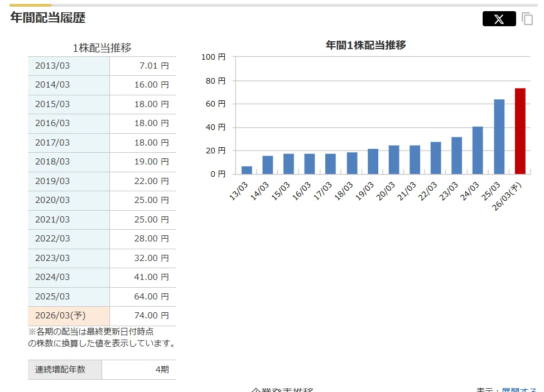Click the blue 13/03 chart bar
This screenshot has height=392, width=544.
tap(247, 170)
